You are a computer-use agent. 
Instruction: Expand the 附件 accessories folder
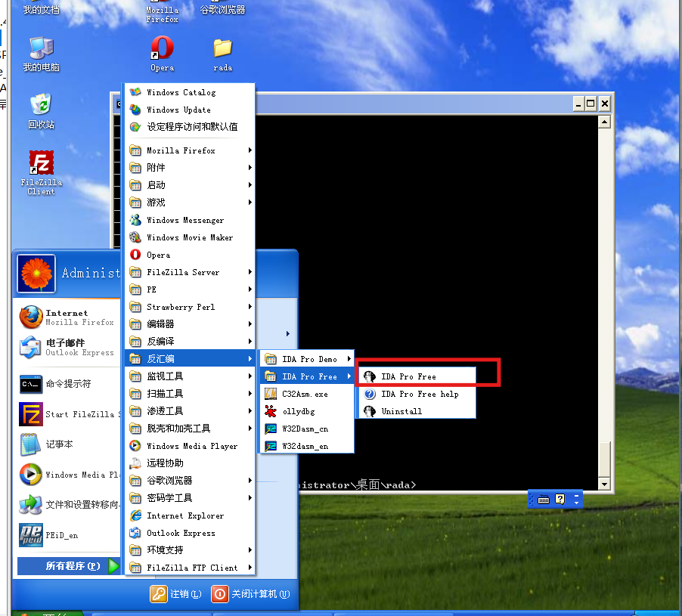pyautogui.click(x=190, y=168)
